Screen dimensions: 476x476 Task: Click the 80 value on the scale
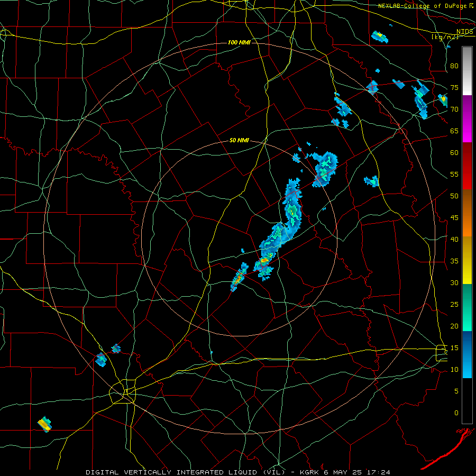[x=454, y=66]
